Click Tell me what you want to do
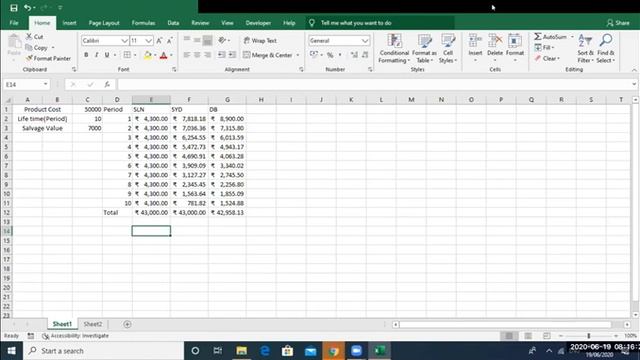 click(356, 23)
